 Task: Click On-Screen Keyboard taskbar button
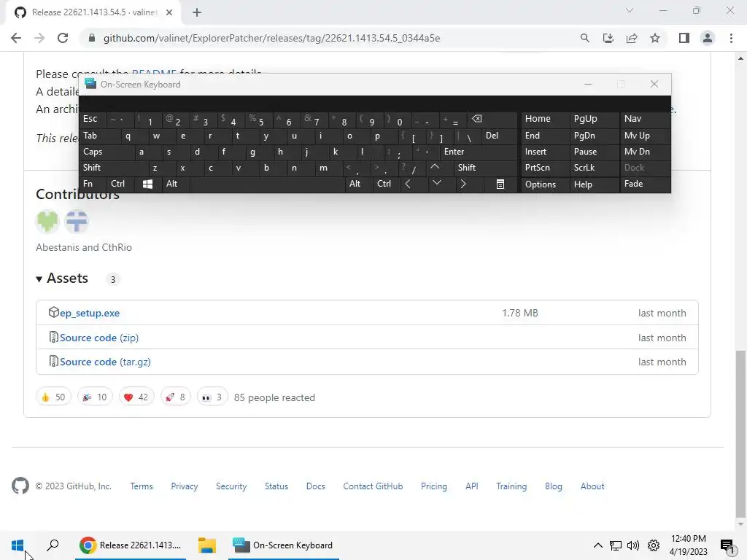[x=284, y=545]
